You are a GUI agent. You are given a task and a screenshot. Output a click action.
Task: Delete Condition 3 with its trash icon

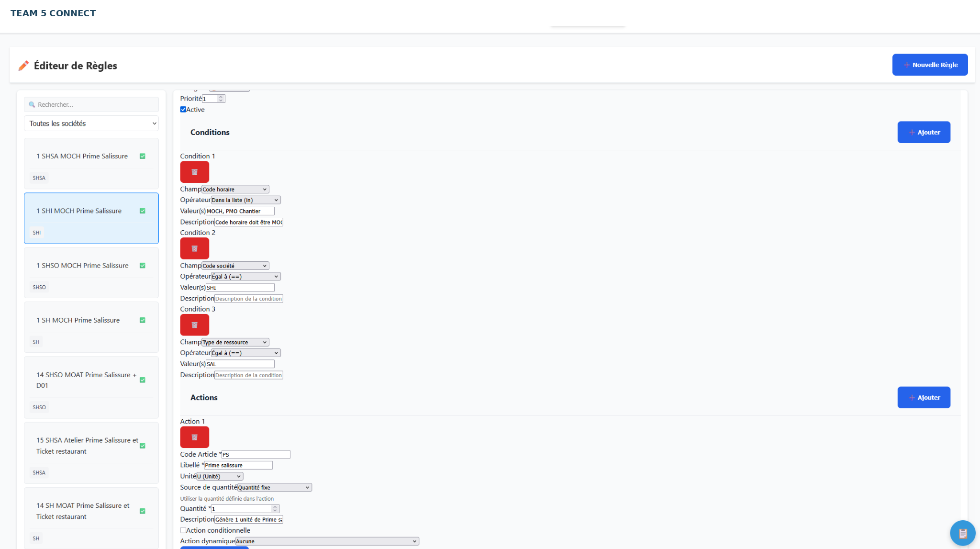(x=194, y=325)
